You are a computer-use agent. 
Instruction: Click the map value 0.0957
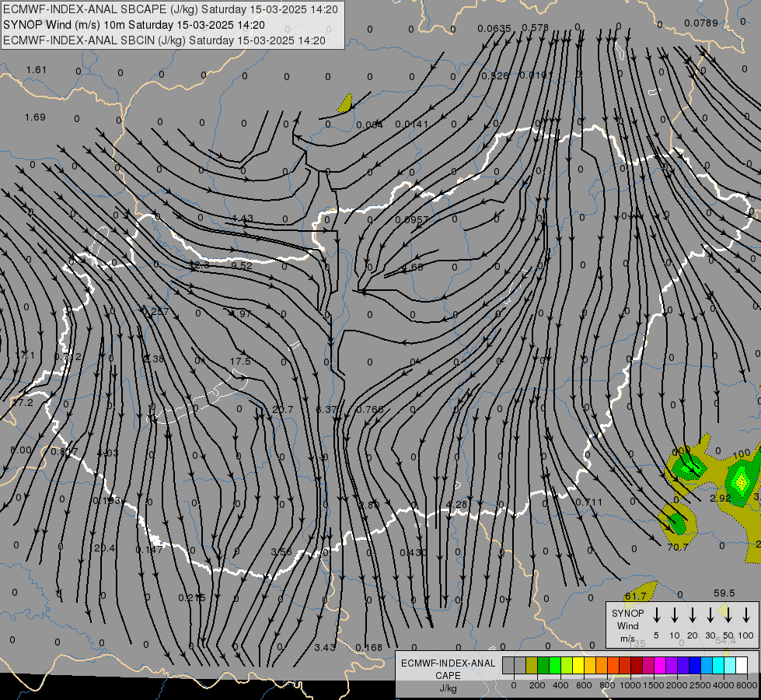[411, 220]
